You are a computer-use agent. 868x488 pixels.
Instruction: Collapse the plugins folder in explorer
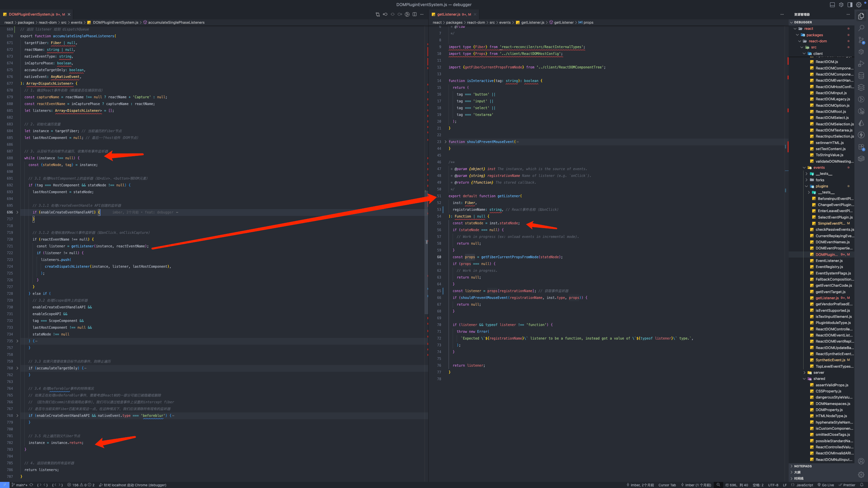(x=822, y=186)
